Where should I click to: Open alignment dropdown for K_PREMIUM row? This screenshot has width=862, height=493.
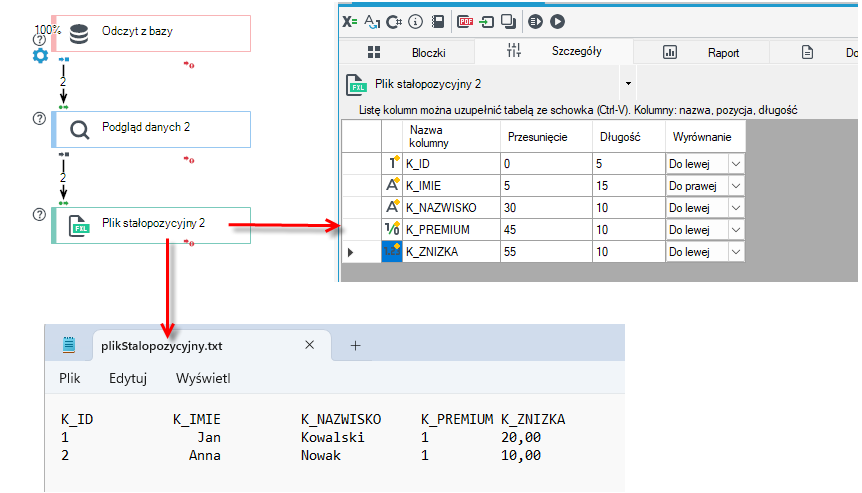736,230
